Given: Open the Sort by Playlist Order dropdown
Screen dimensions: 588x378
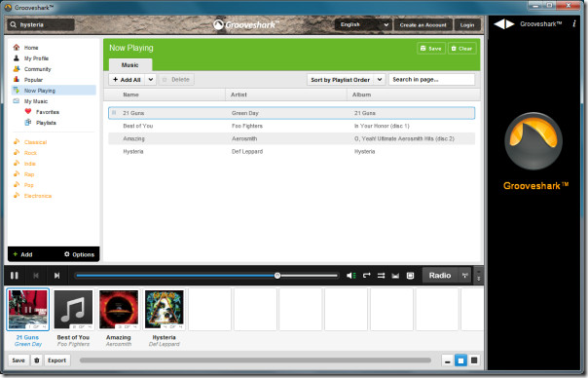Looking at the screenshot, I should pos(346,80).
